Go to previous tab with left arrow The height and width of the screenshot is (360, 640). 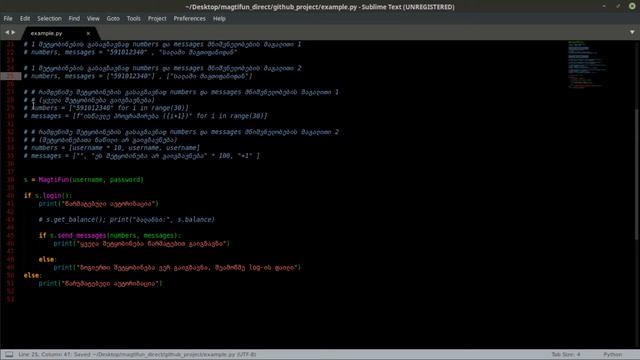pos(7,32)
